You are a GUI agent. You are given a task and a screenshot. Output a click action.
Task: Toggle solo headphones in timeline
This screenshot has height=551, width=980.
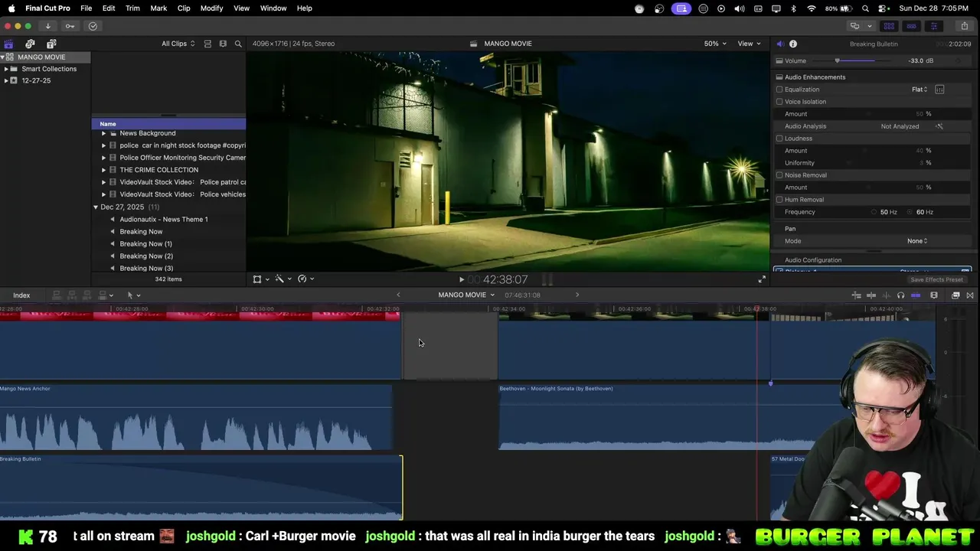(900, 295)
